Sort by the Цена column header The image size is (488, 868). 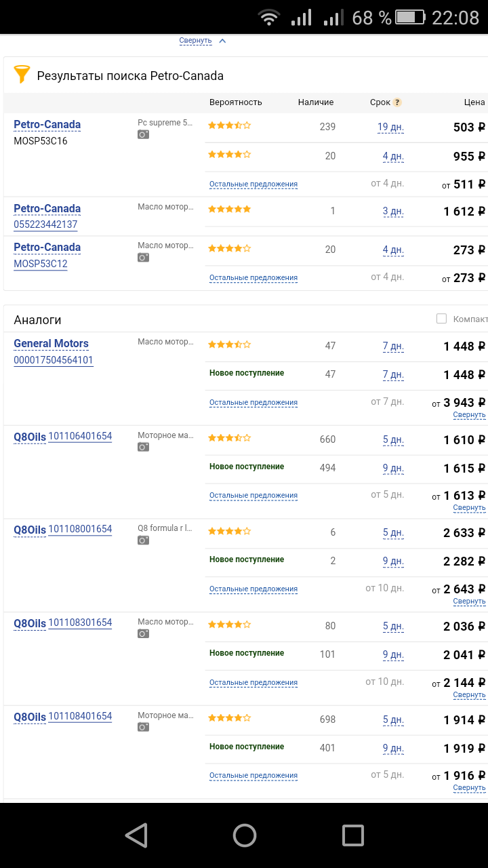coord(474,102)
